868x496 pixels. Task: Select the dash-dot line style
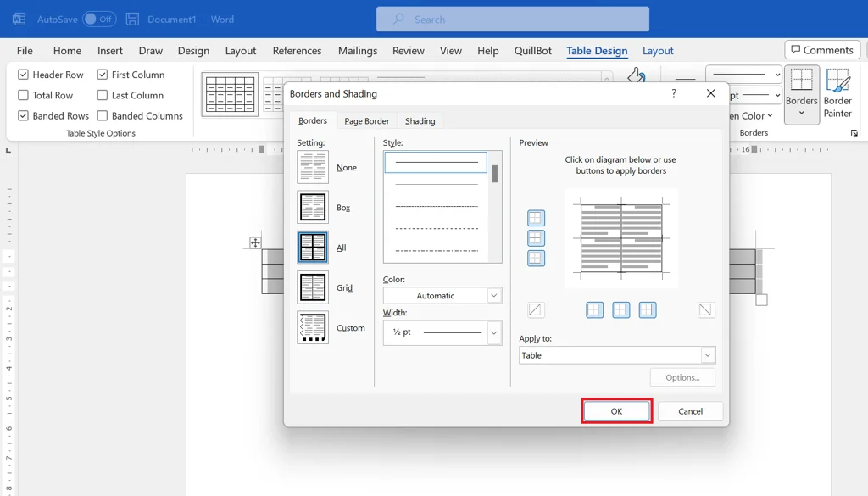click(437, 251)
